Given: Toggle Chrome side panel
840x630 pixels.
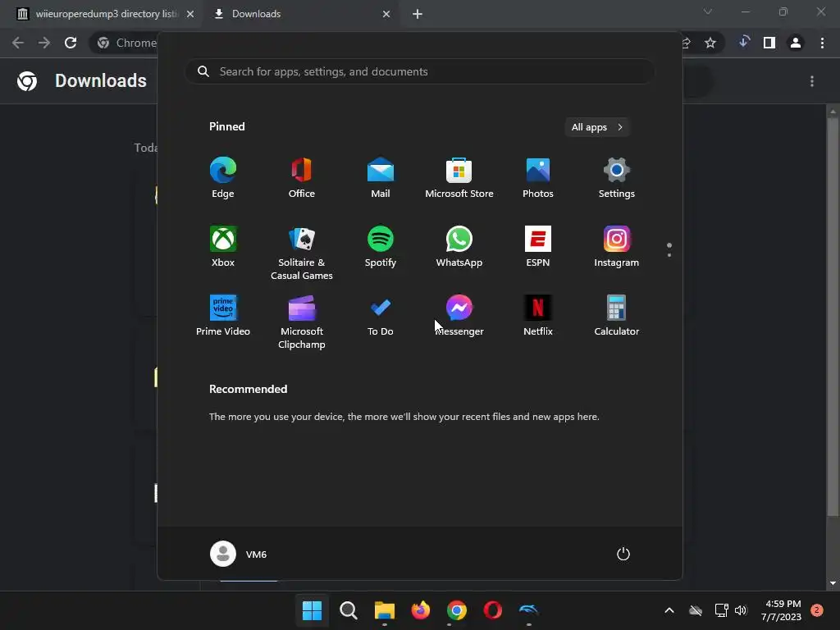Looking at the screenshot, I should click(x=769, y=43).
